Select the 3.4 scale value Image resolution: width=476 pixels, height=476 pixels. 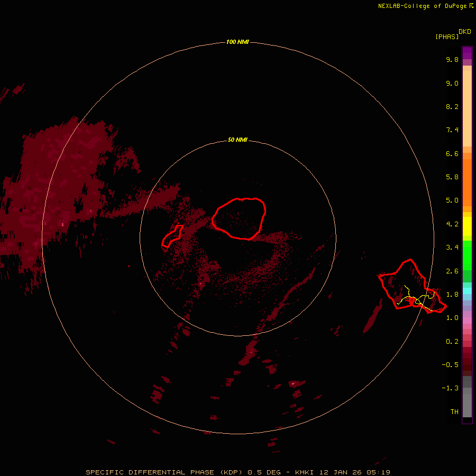(x=452, y=248)
